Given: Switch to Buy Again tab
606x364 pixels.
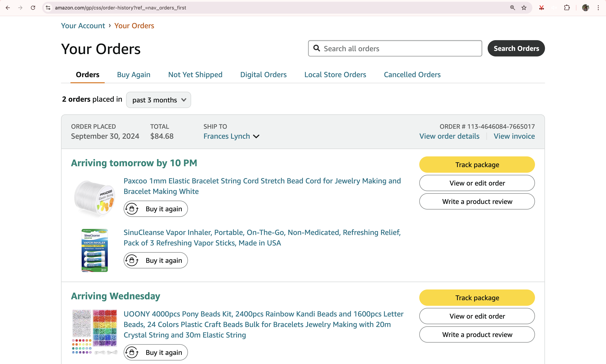Looking at the screenshot, I should tap(134, 75).
